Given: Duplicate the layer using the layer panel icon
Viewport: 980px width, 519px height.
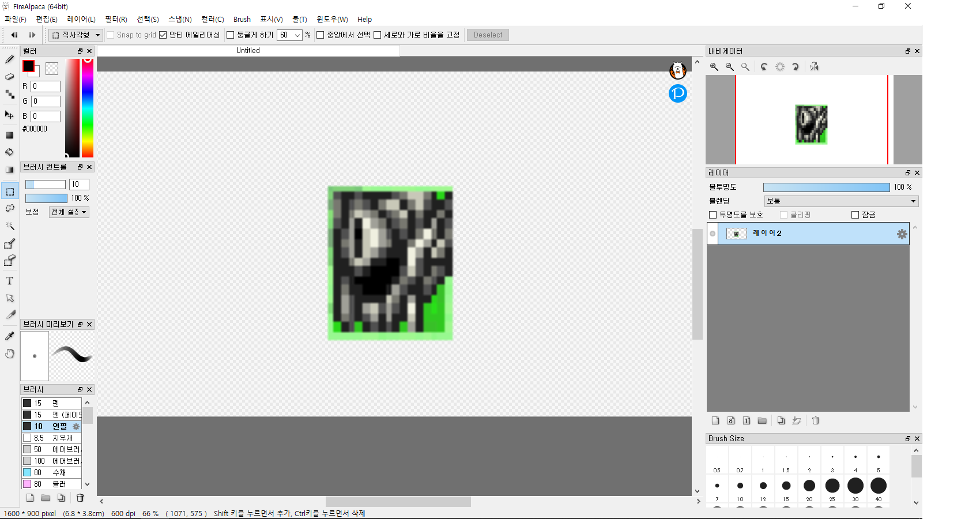Looking at the screenshot, I should coord(781,420).
